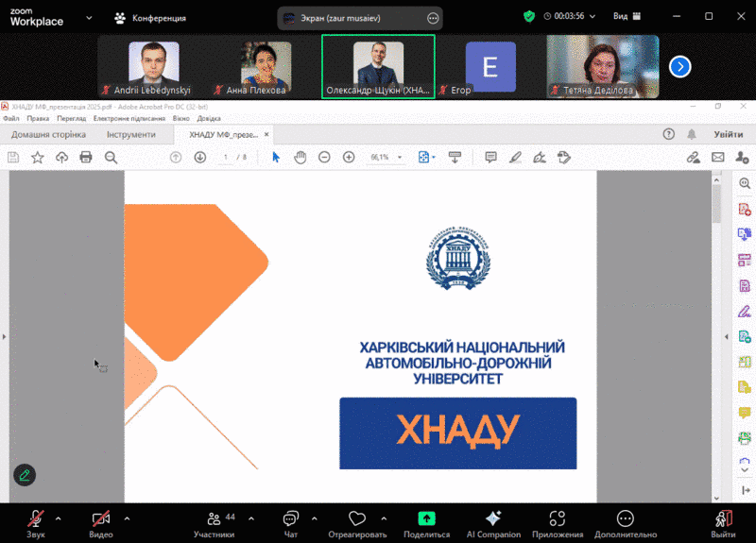Click the add comment speech bubble icon

coord(490,157)
